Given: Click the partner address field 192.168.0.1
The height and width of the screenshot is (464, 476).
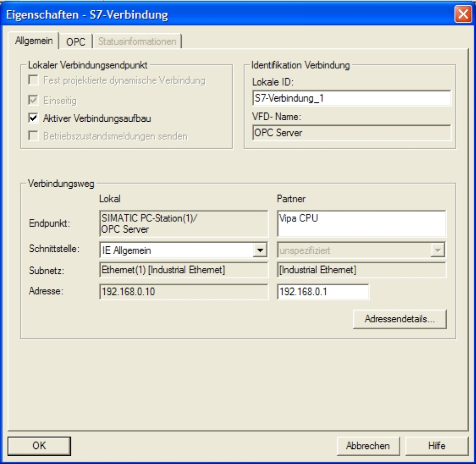Looking at the screenshot, I should pyautogui.click(x=323, y=292).
